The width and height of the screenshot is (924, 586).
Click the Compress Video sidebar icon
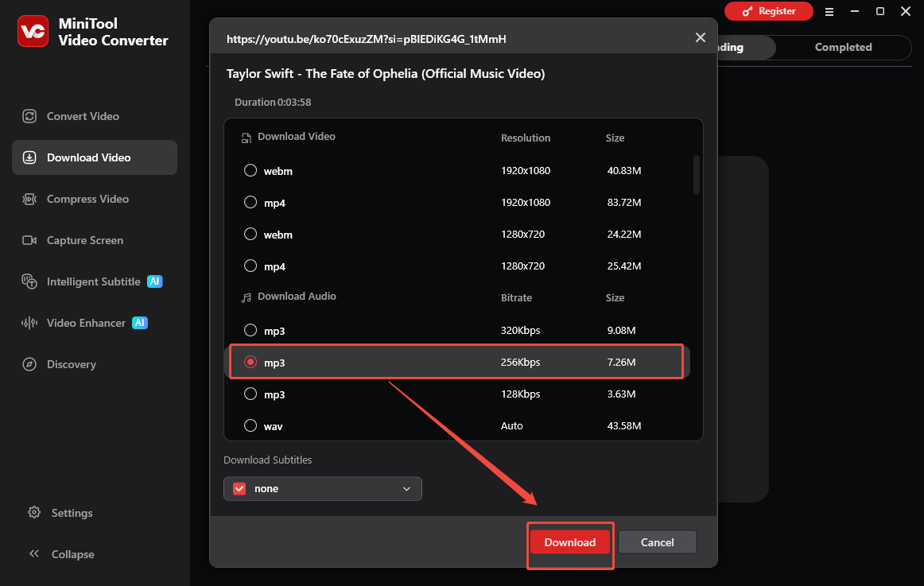click(29, 199)
